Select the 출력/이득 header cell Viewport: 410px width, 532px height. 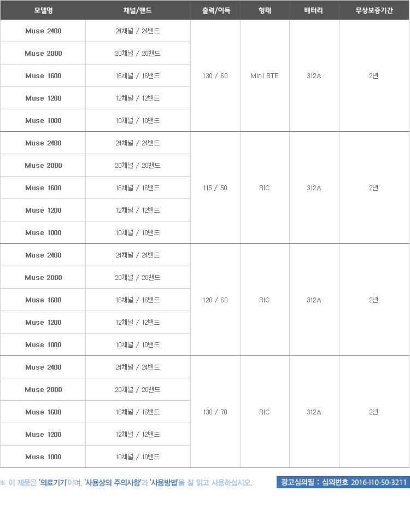(215, 10)
